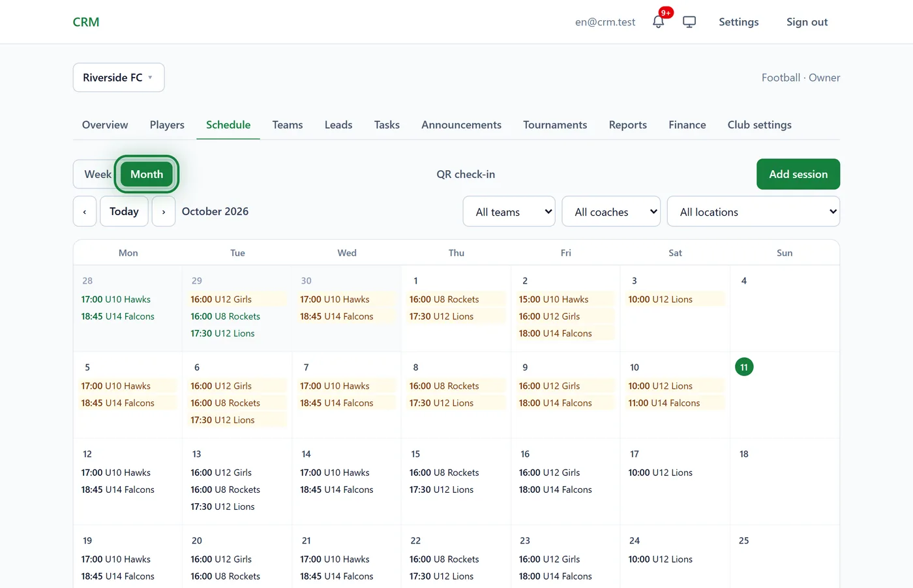The image size is (913, 588).
Task: Expand the All coaches filter
Action: pos(611,211)
